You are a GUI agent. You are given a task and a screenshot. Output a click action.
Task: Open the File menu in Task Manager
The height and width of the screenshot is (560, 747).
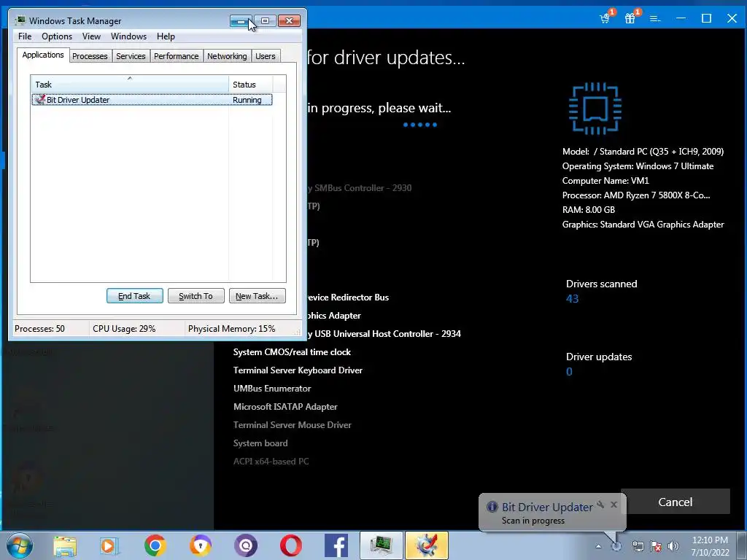[x=25, y=36]
